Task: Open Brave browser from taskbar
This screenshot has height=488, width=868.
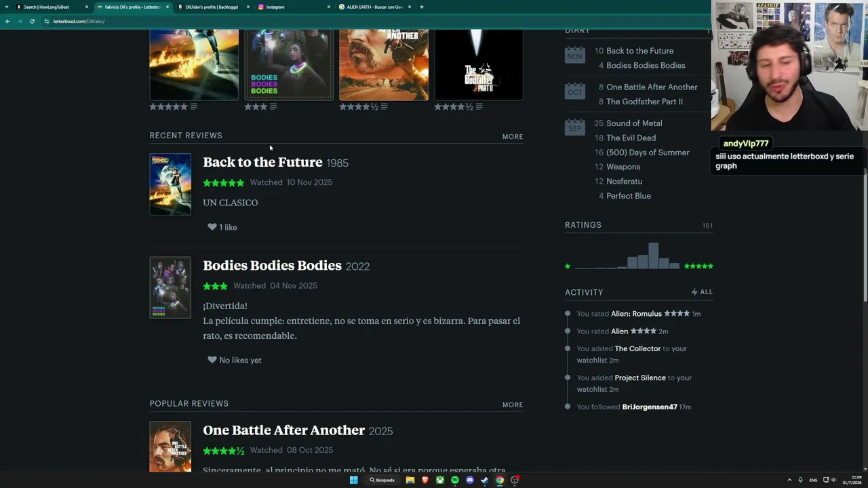Action: (x=425, y=480)
